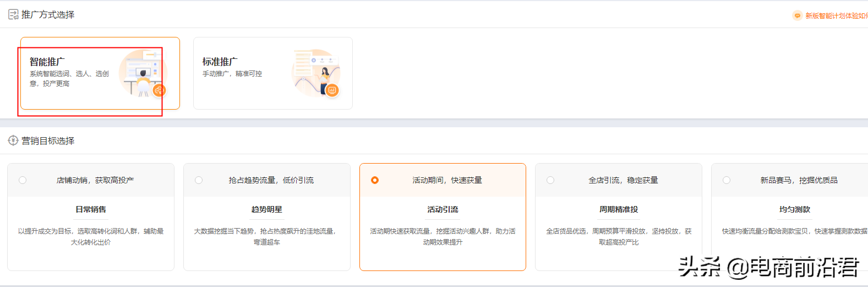Click the 营销目标选择 section target icon
Viewport: 868px width, 287px height.
[x=13, y=140]
